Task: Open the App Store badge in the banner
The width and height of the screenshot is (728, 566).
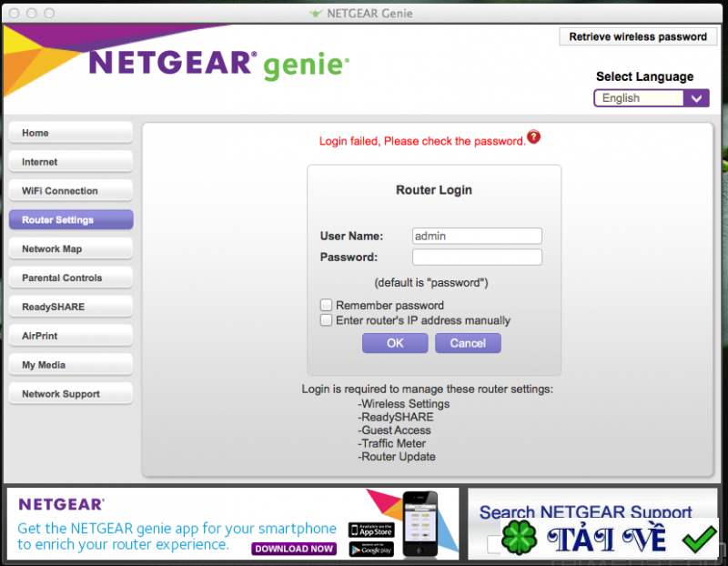Action: point(371,530)
